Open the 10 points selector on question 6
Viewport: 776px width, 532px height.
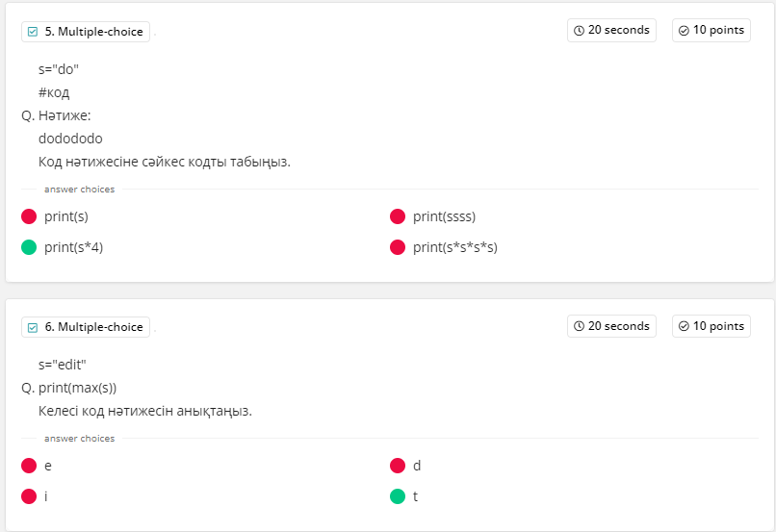pyautogui.click(x=711, y=326)
